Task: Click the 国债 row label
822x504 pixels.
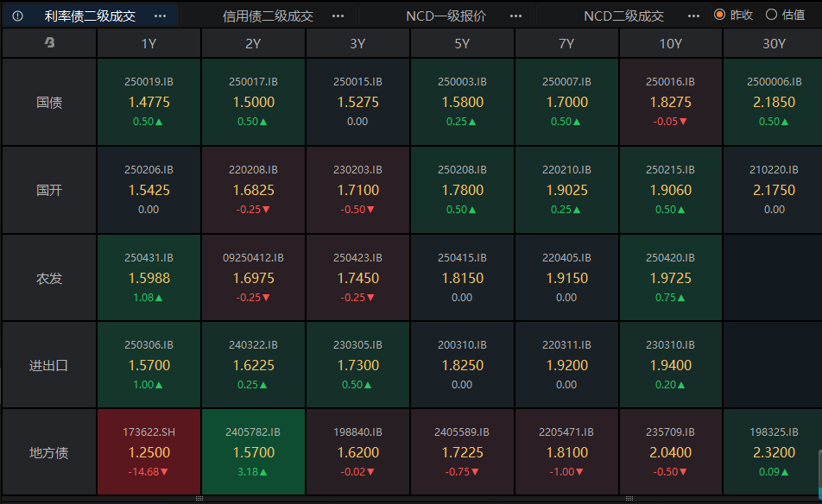Action: click(49, 103)
